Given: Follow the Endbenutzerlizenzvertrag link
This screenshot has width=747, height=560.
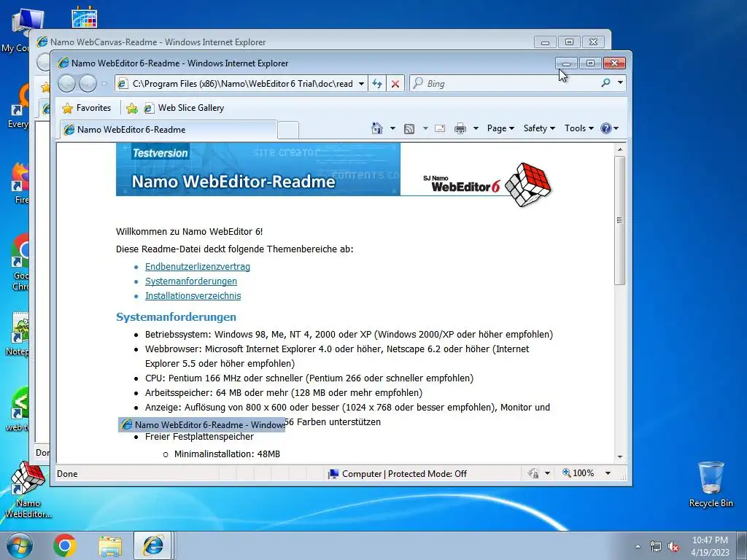Looking at the screenshot, I should click(x=198, y=267).
